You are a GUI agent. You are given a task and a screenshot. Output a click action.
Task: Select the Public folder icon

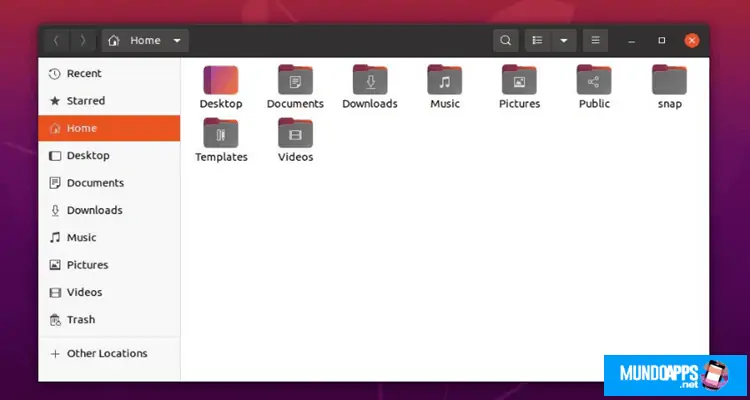coord(594,80)
